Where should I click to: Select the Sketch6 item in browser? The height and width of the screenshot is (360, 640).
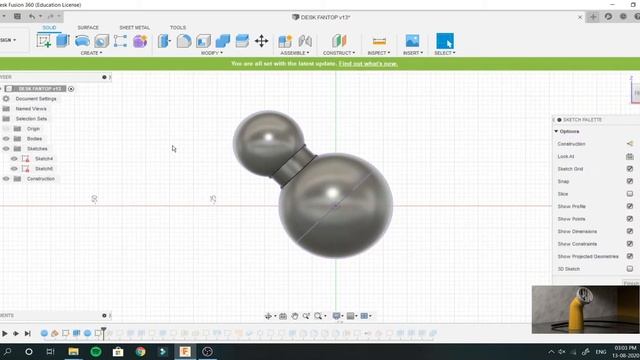44,169
